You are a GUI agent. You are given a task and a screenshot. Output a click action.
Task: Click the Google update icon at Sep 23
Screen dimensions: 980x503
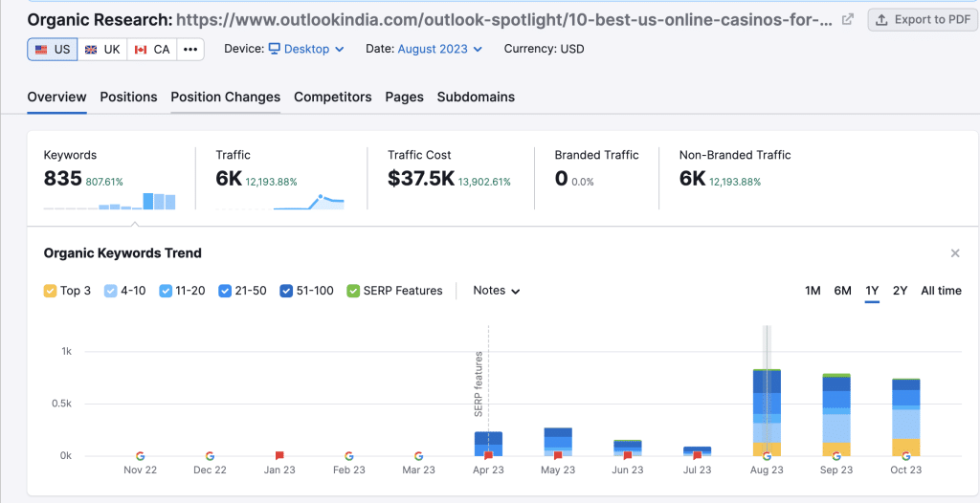[x=836, y=456]
